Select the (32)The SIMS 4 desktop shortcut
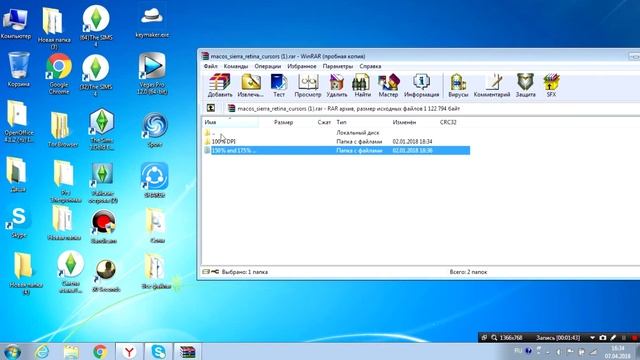Viewport: 640px width, 360px height. coord(96,75)
